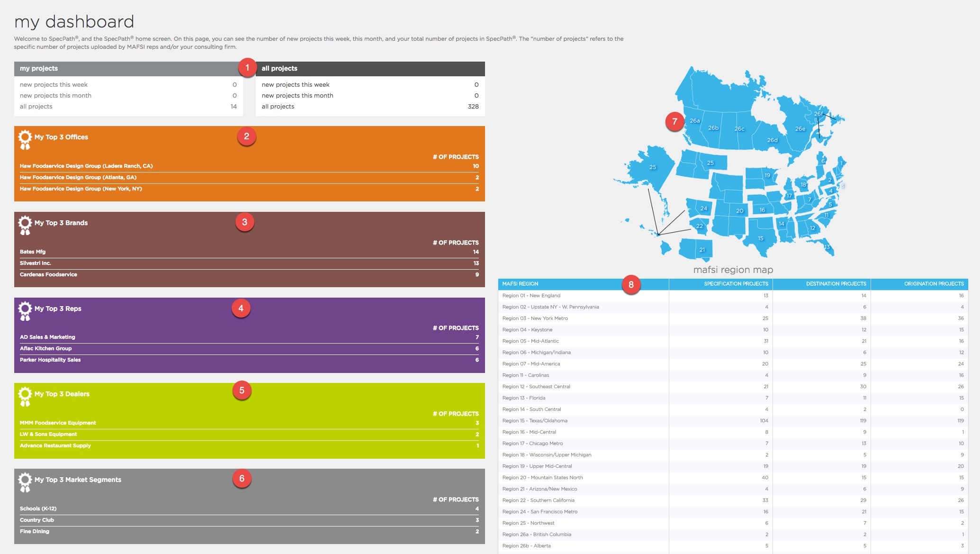
Task: Click Alaska region 25 on the map
Action: pos(652,167)
